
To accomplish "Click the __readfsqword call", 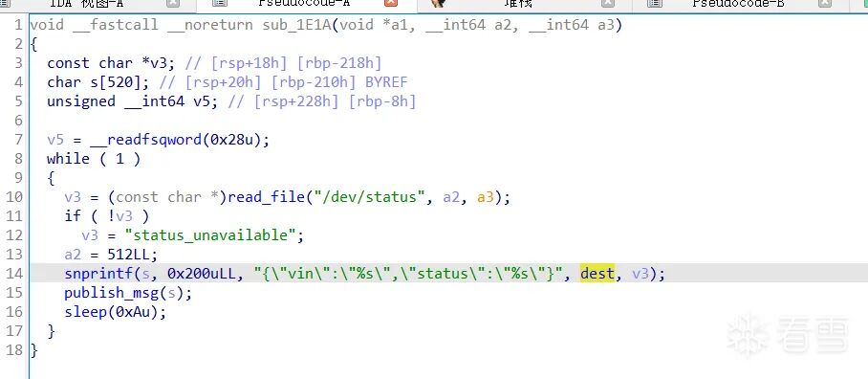I will (x=145, y=140).
